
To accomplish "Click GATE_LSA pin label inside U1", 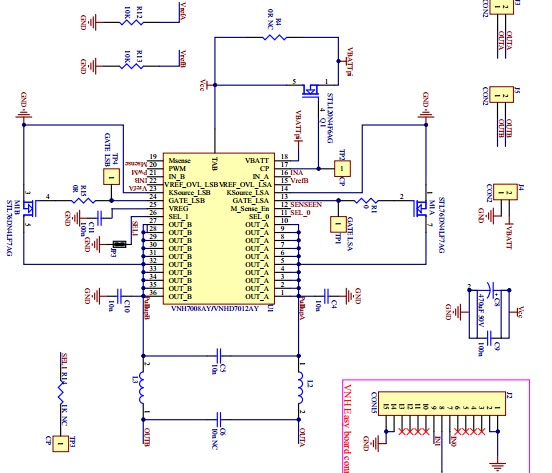I will point(251,201).
